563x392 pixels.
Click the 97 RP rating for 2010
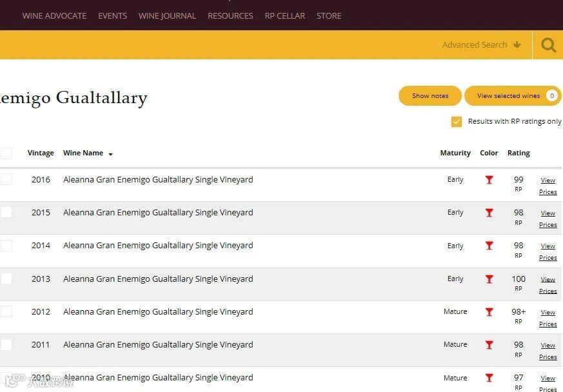coord(519,382)
